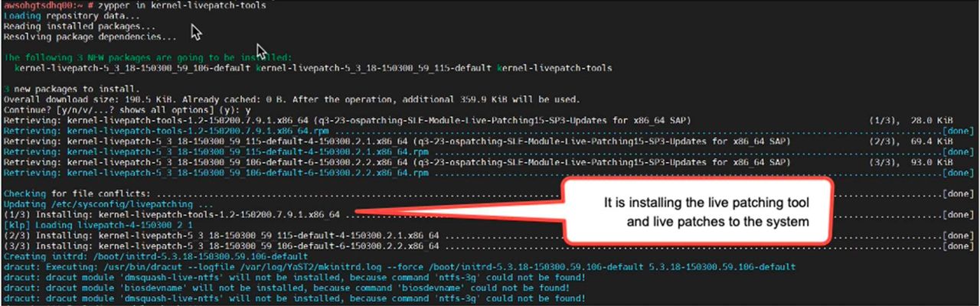Click the '(2/3), 69.4 KiB' download size
Viewport: 980px width, 306px height.
911,142
